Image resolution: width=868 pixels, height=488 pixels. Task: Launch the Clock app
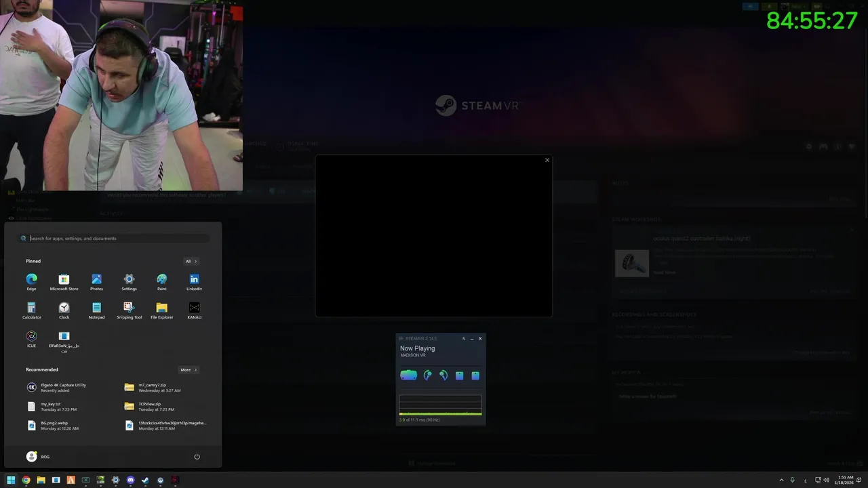tap(64, 310)
